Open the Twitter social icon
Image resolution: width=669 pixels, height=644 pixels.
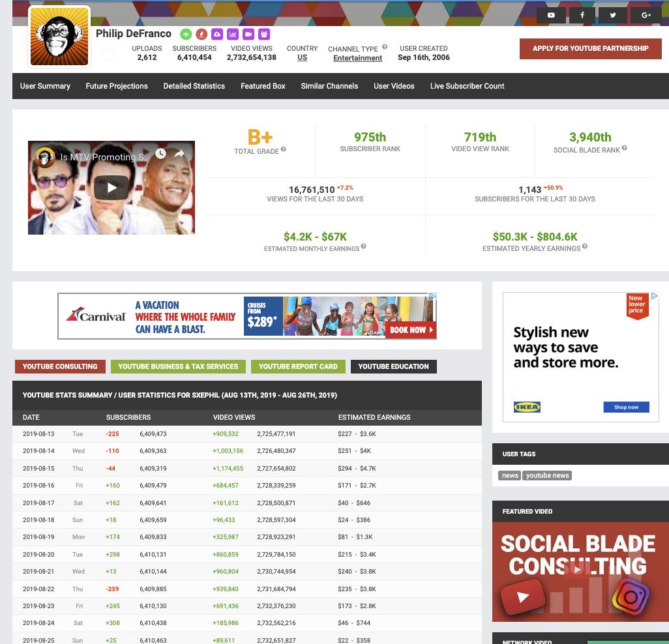(x=613, y=15)
